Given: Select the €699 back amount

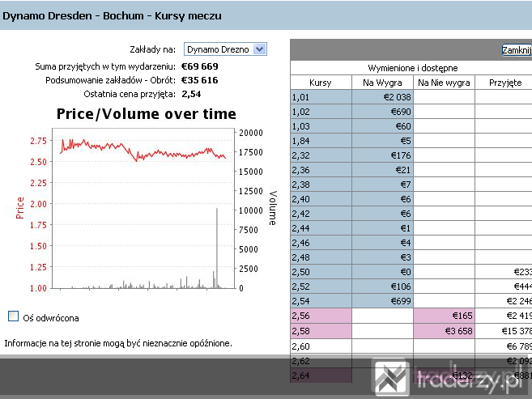Looking at the screenshot, I should click(382, 301).
